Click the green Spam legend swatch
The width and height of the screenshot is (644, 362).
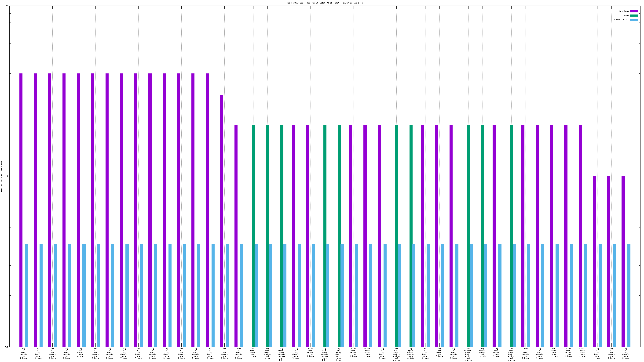click(x=634, y=15)
